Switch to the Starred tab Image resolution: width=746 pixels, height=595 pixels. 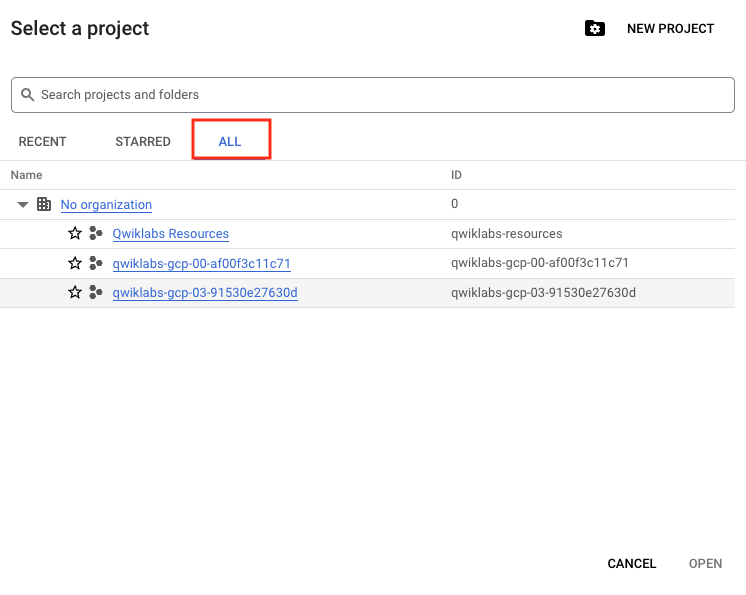click(143, 142)
